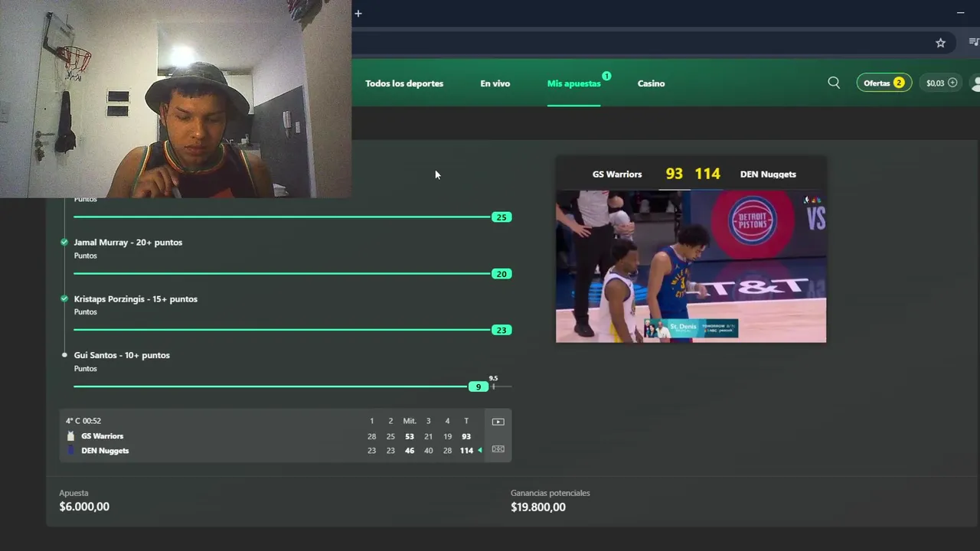The width and height of the screenshot is (980, 551).
Task: Click the DEN Nuggets jersey icon
Action: click(70, 451)
